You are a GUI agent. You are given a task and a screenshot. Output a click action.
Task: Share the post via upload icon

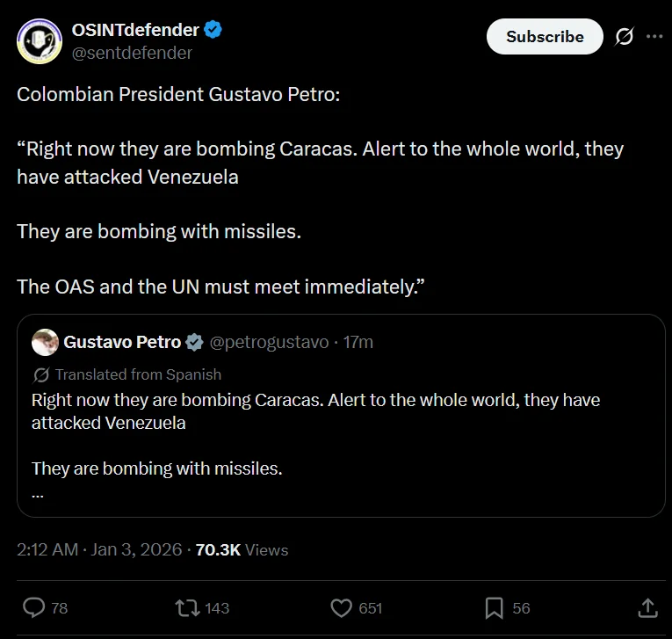pos(647,607)
